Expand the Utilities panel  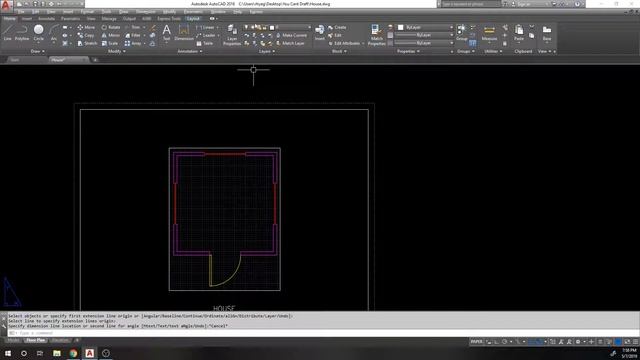(493, 51)
